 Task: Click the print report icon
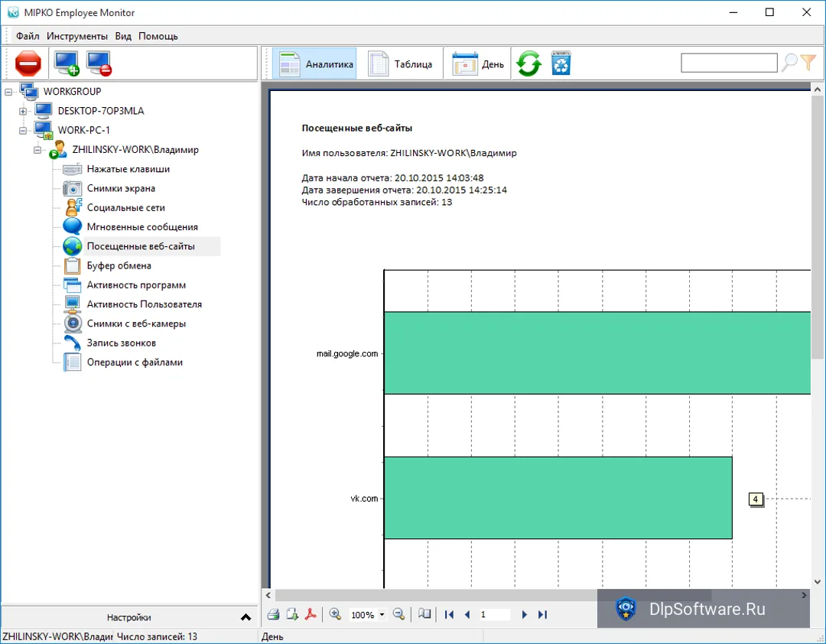pyautogui.click(x=273, y=614)
